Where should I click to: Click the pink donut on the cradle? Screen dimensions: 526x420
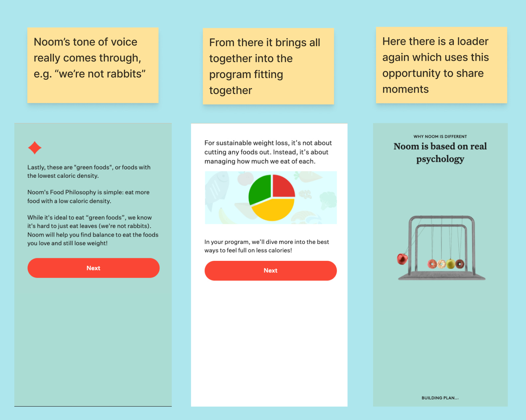tap(432, 264)
